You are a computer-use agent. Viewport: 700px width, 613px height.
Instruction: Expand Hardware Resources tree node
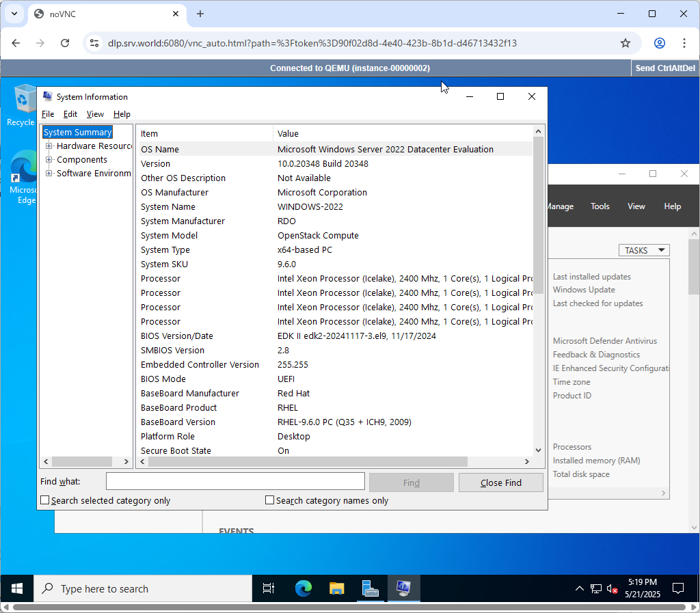point(49,146)
